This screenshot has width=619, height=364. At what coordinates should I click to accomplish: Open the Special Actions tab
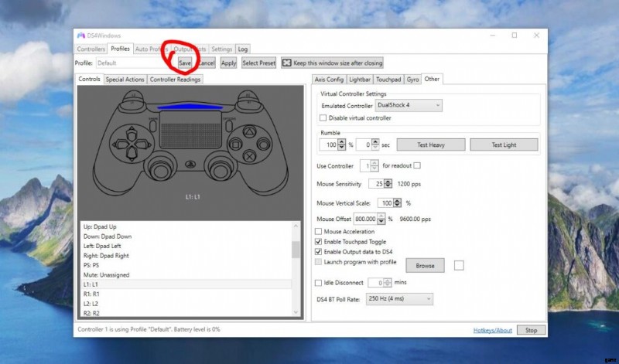(x=125, y=79)
